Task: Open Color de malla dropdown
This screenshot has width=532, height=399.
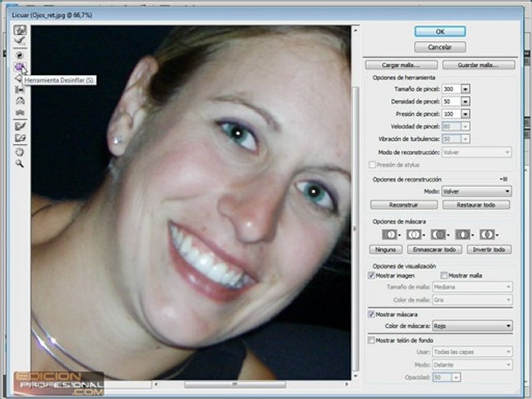Action: pos(472,300)
